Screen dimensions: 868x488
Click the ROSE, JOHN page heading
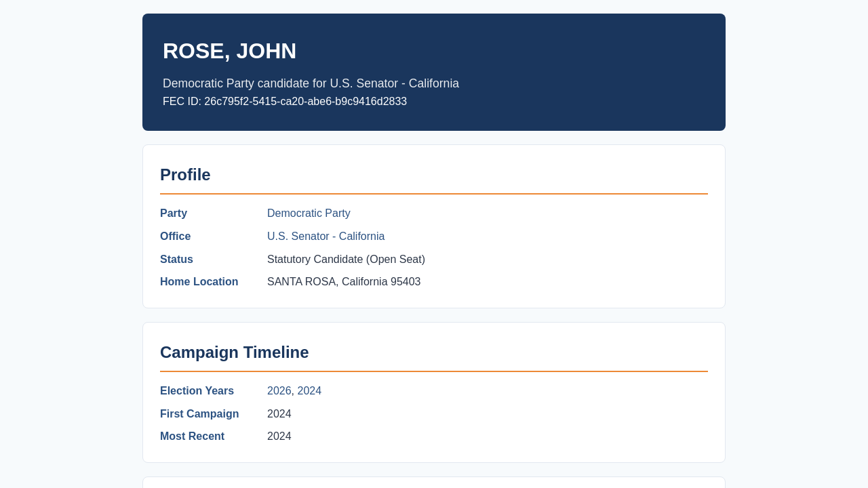click(230, 51)
